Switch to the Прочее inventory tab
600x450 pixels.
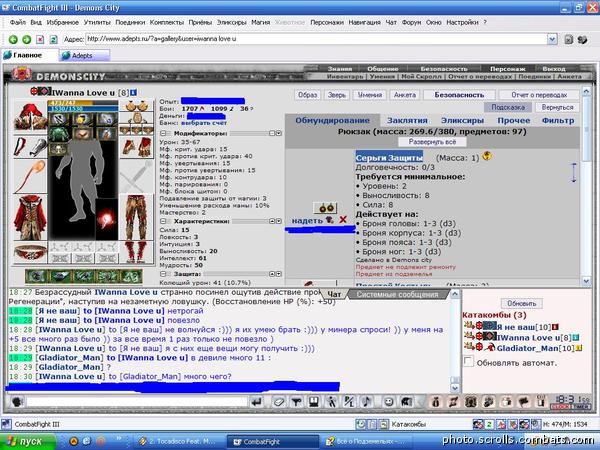click(514, 121)
